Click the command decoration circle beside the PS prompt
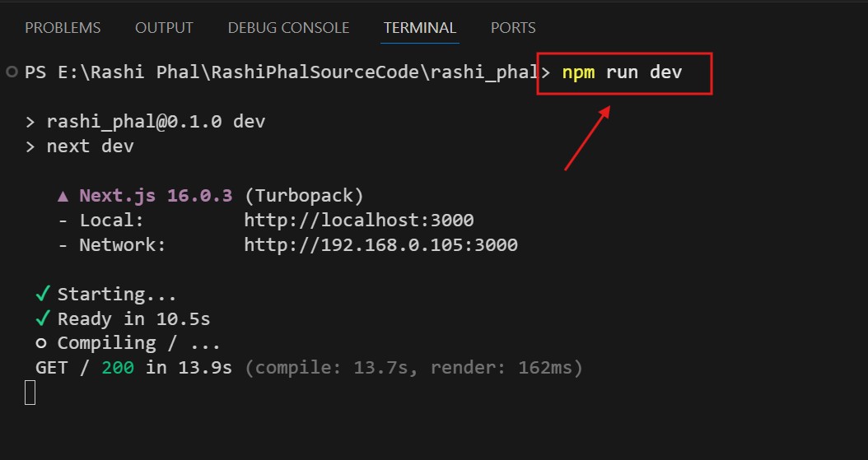This screenshot has height=460, width=868. click(x=12, y=72)
